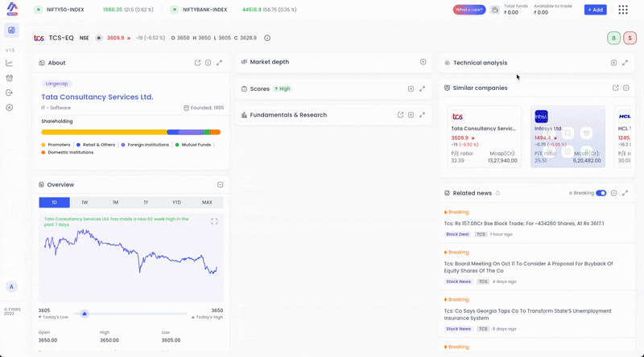
Task: Click the today's low-high range marker
Action: point(85,314)
